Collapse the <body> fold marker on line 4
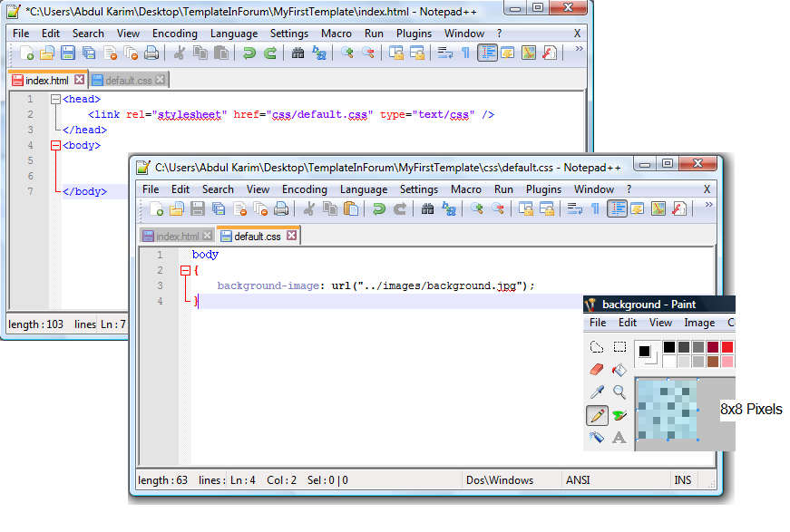 click(x=56, y=145)
